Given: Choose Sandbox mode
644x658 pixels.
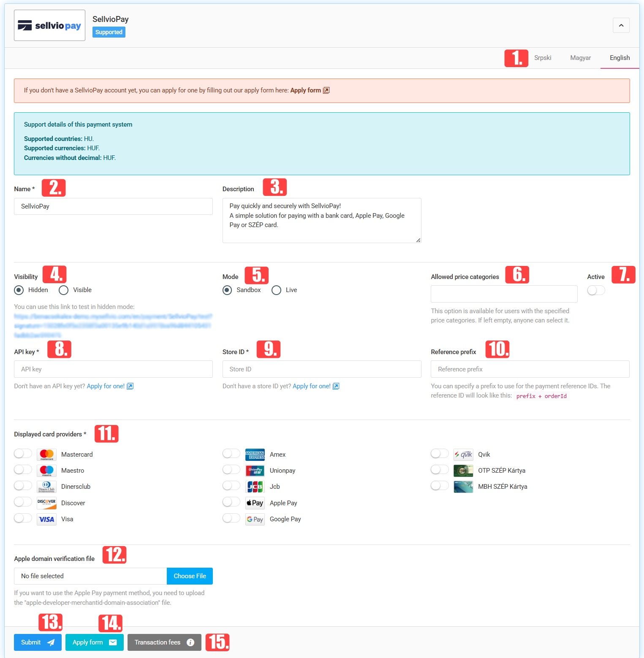Looking at the screenshot, I should (227, 290).
